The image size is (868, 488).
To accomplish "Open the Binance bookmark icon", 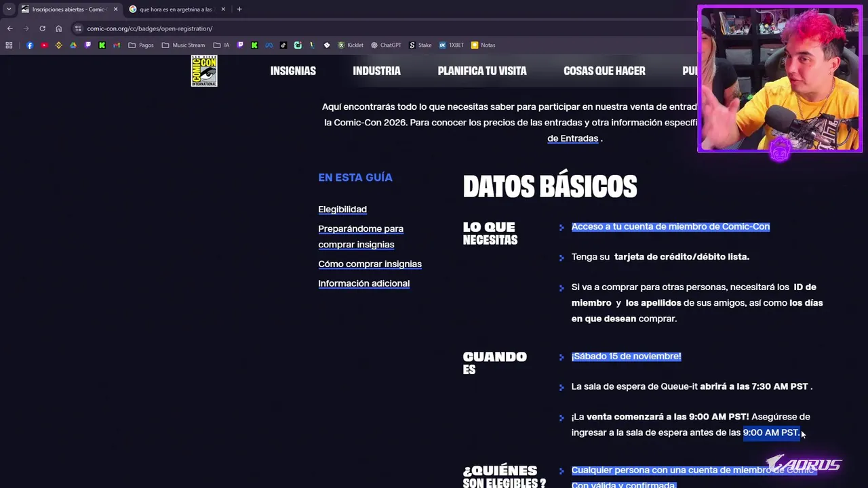I will [58, 45].
